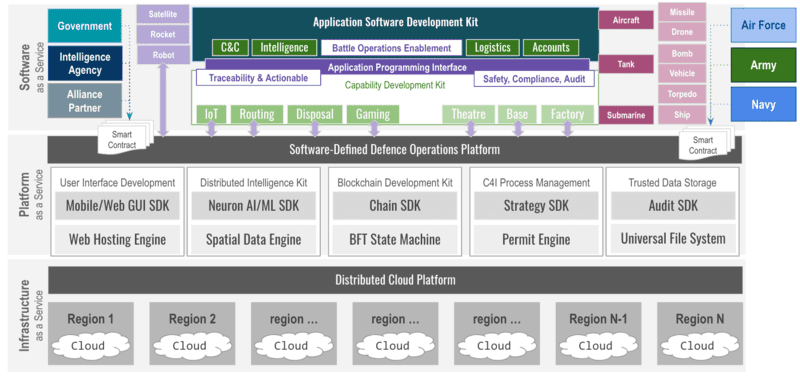This screenshot has height=376, width=800.
Task: Select the Torpedo item
Action: (682, 94)
